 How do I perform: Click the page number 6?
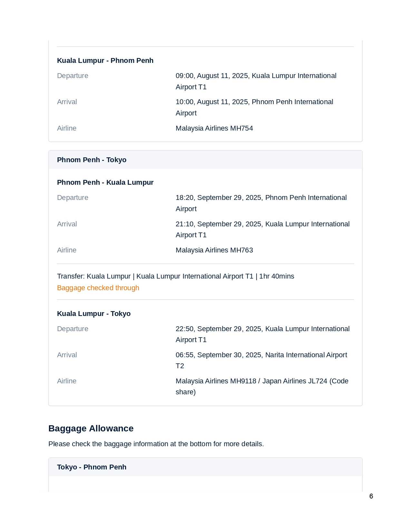[371, 496]
